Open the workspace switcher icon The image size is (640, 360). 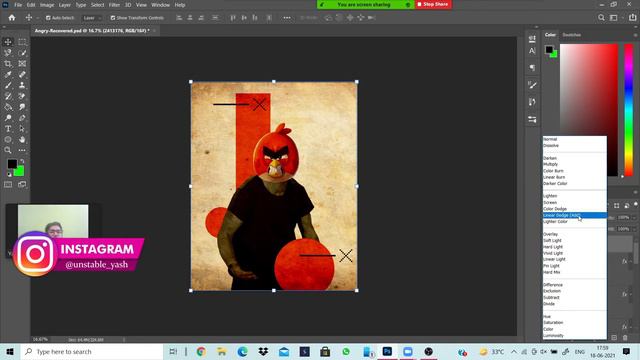tap(614, 18)
